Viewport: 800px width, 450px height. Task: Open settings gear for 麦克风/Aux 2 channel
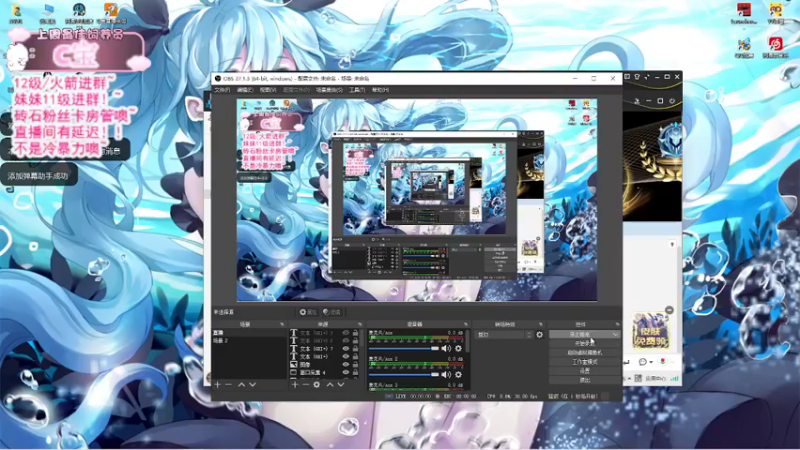pos(458,374)
